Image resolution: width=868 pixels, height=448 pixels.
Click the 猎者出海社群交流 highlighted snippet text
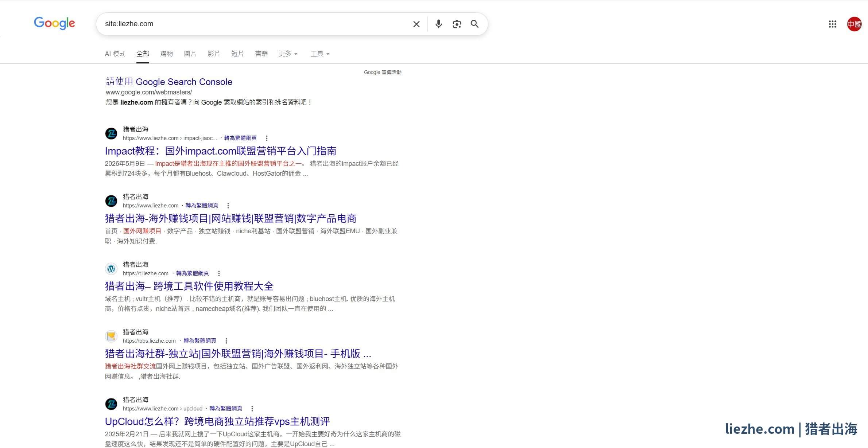tap(130, 366)
